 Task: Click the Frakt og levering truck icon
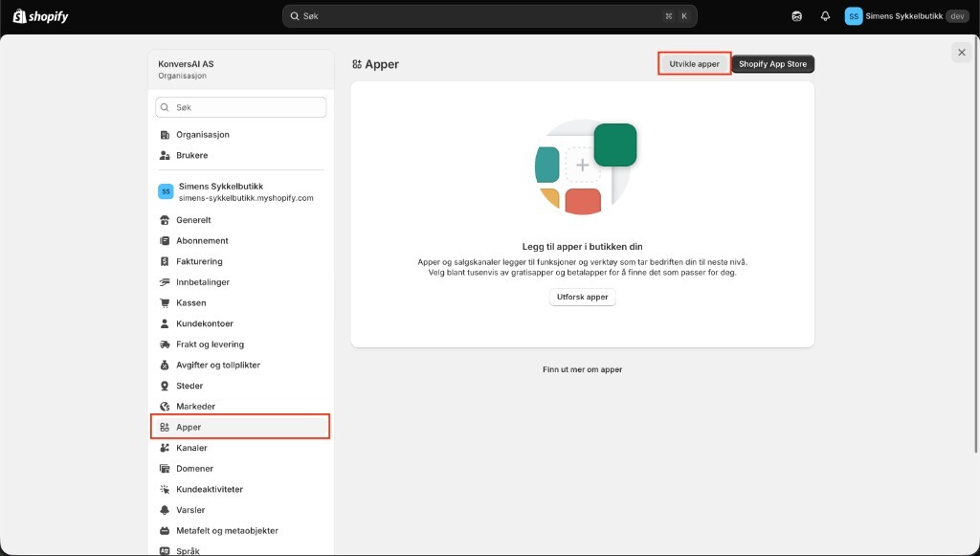[x=165, y=345]
